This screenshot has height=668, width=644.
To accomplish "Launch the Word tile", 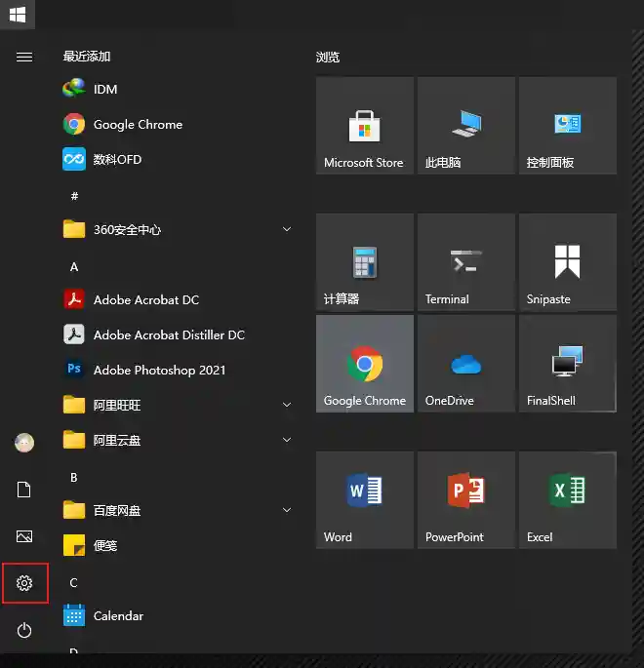I will click(365, 500).
